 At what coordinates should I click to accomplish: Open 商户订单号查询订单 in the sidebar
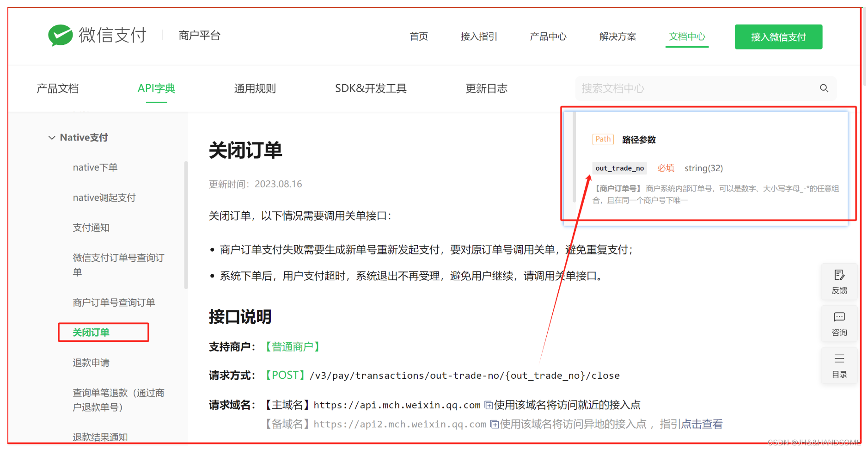pyautogui.click(x=114, y=302)
